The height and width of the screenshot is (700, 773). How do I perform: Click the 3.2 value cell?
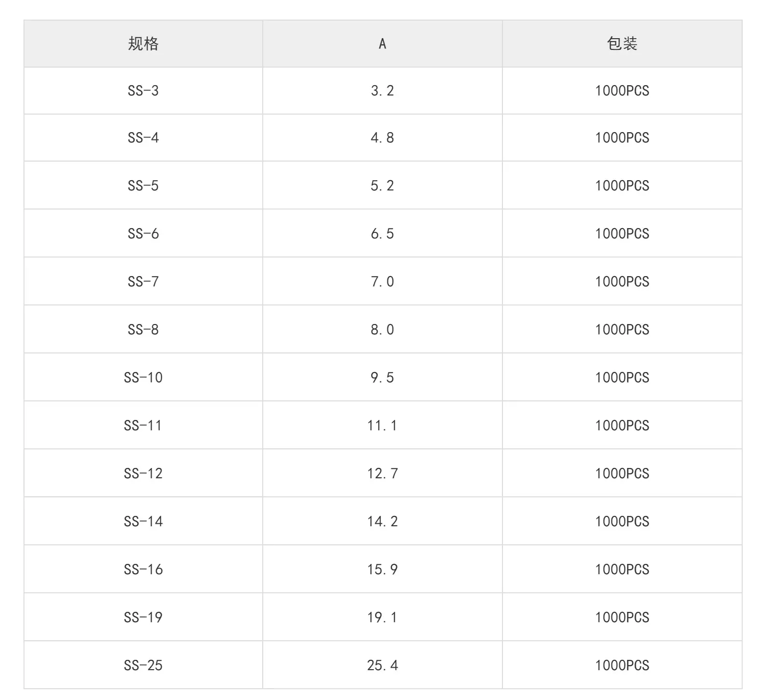tap(383, 91)
